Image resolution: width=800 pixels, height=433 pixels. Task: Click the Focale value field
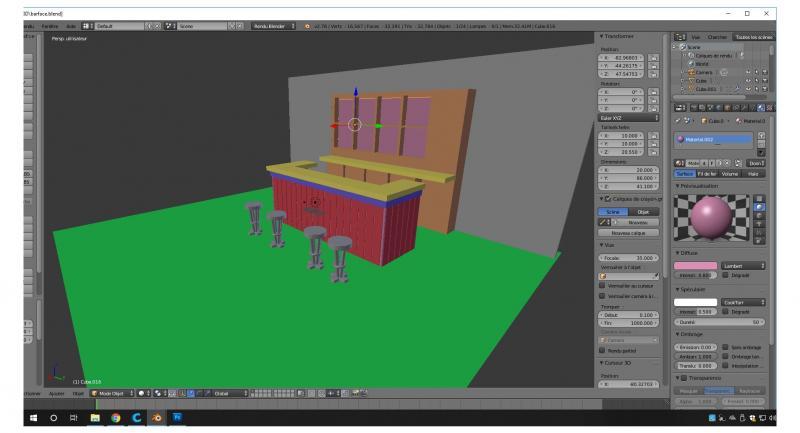coord(629,257)
